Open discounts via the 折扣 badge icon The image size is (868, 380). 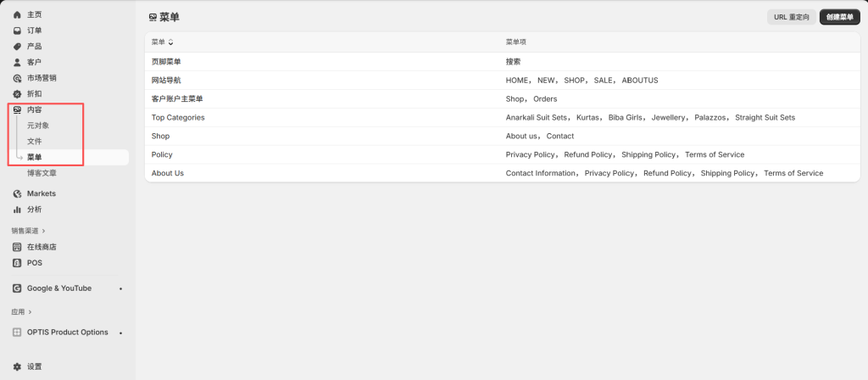[x=17, y=93]
